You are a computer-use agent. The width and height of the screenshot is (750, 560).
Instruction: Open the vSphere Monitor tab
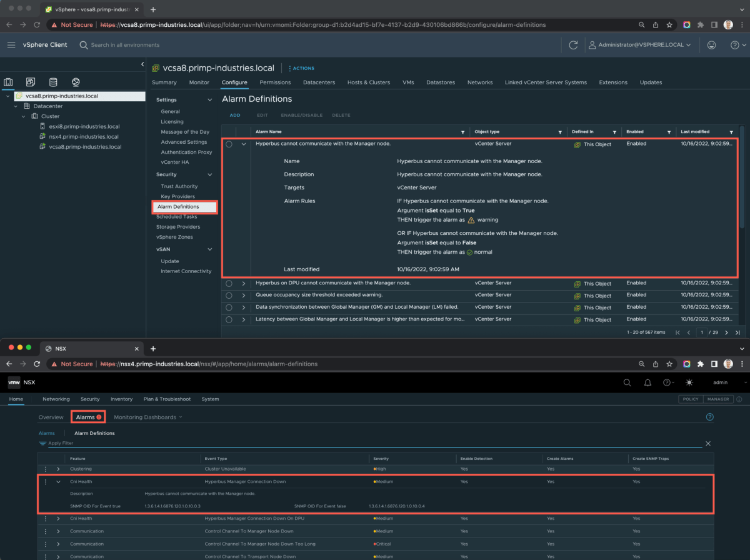click(x=199, y=82)
